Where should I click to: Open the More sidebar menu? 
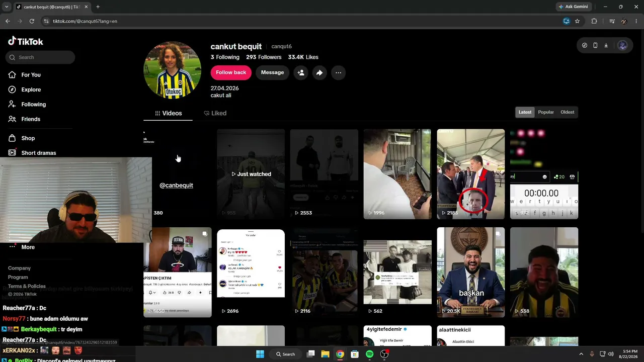click(x=28, y=247)
